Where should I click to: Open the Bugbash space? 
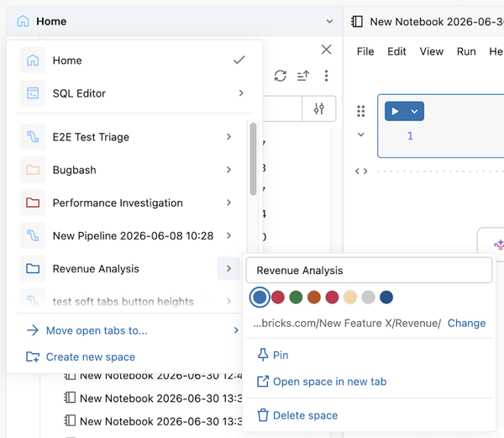pos(129,170)
